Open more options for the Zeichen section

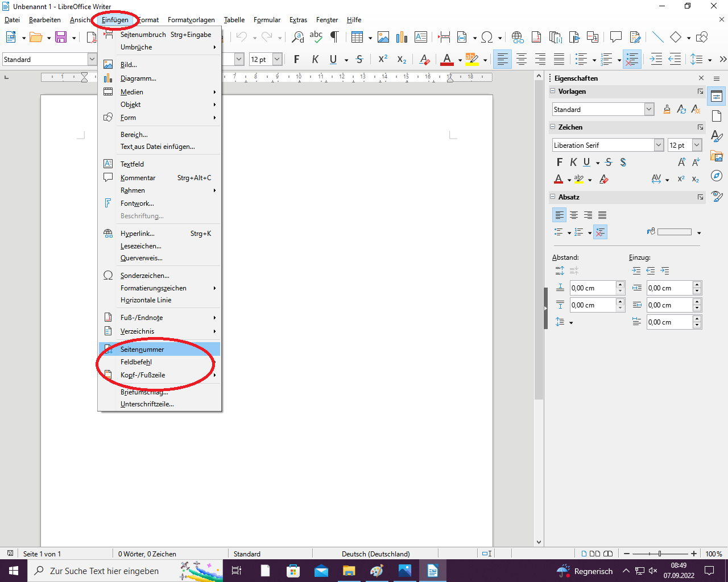click(x=700, y=127)
